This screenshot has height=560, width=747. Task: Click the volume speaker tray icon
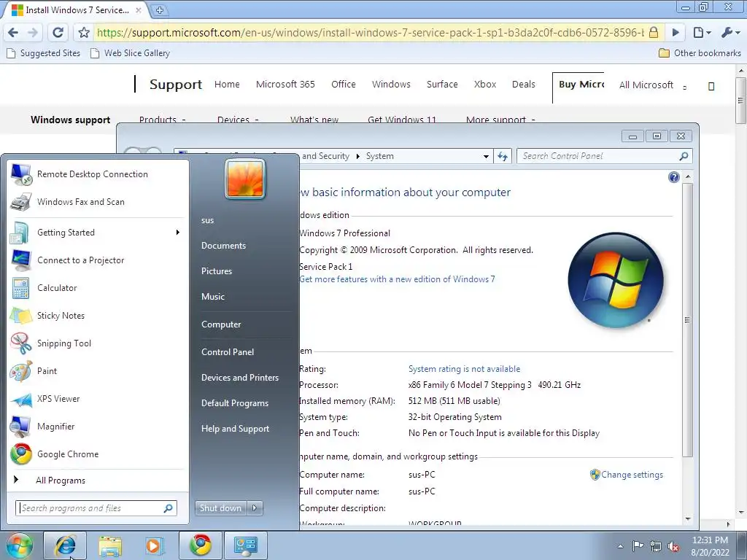click(673, 546)
